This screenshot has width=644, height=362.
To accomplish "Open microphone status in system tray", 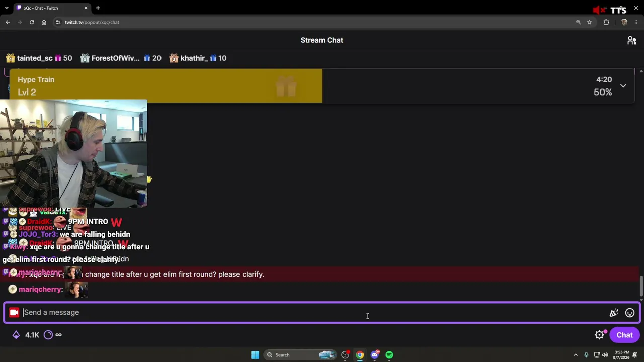I will (x=586, y=355).
